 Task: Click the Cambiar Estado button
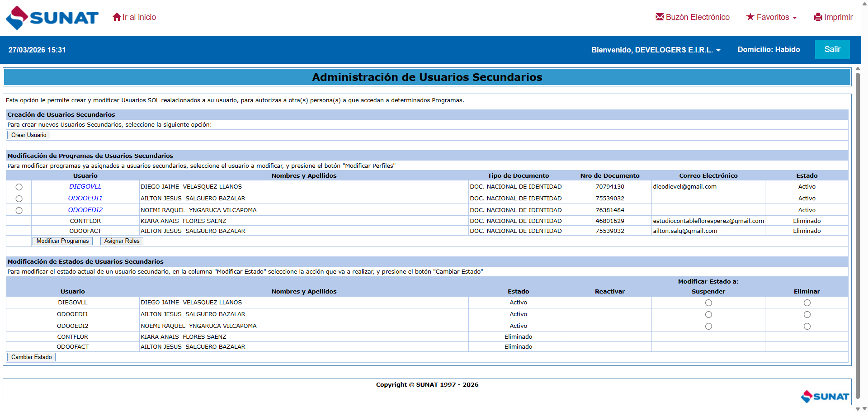point(31,357)
